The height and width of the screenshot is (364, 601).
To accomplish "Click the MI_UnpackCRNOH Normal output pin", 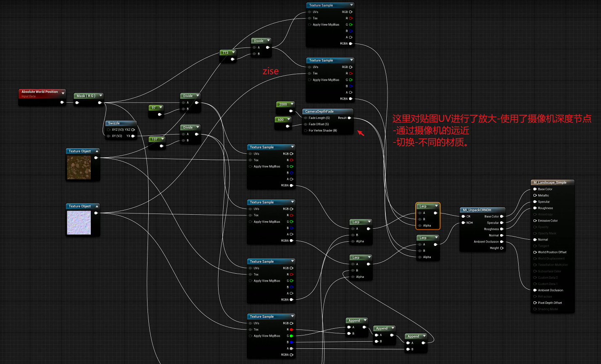I will tap(501, 235).
